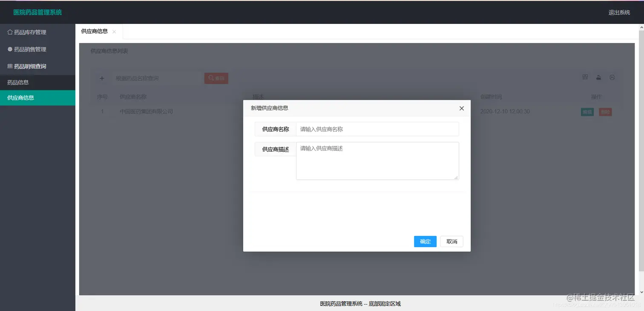Close the 供应商信息 tab
Screen dimensions: 644x311
[114, 32]
